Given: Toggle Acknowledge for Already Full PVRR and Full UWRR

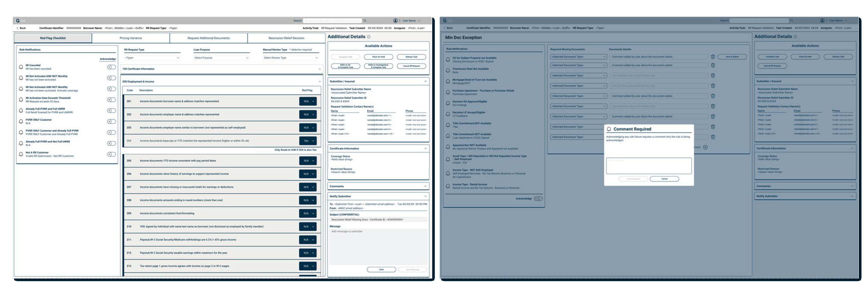Looking at the screenshot, I should click(111, 111).
